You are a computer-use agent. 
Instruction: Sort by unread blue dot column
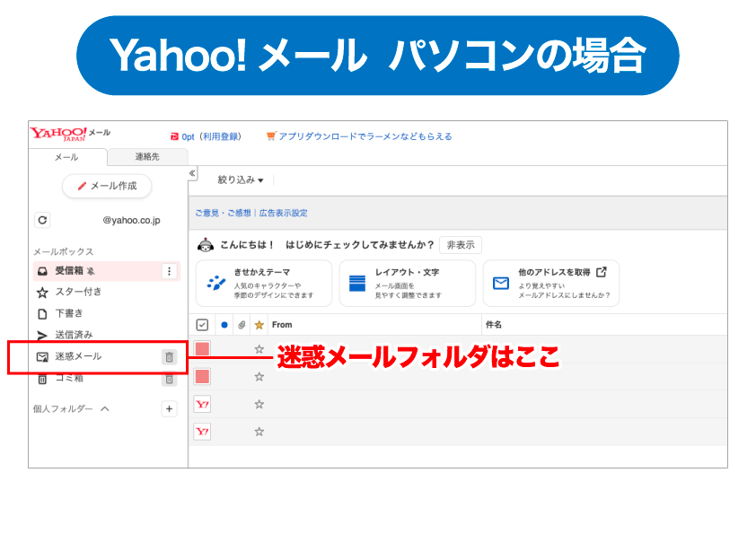pyautogui.click(x=224, y=325)
